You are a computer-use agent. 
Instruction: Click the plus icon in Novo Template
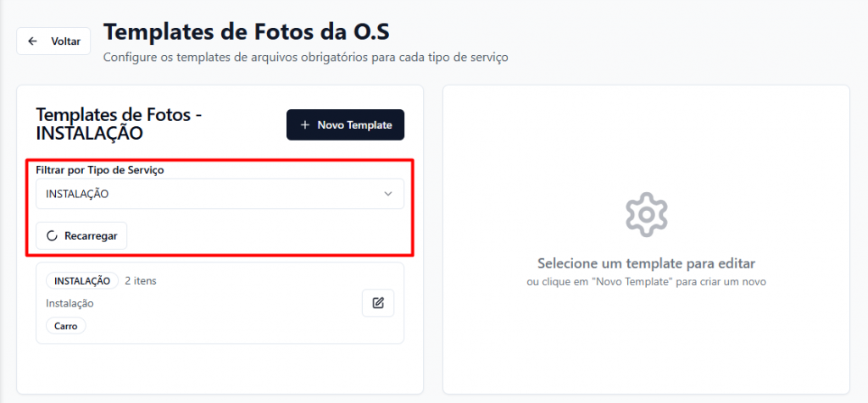(x=305, y=125)
